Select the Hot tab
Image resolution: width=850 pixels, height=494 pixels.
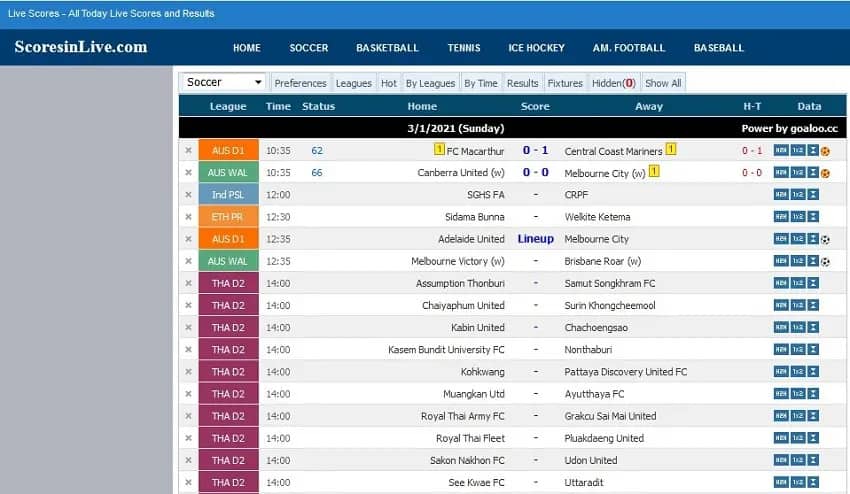click(x=389, y=83)
